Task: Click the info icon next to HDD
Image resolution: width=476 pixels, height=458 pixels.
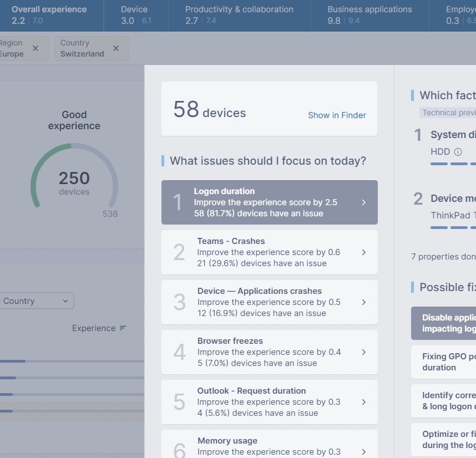Action: pyautogui.click(x=458, y=151)
